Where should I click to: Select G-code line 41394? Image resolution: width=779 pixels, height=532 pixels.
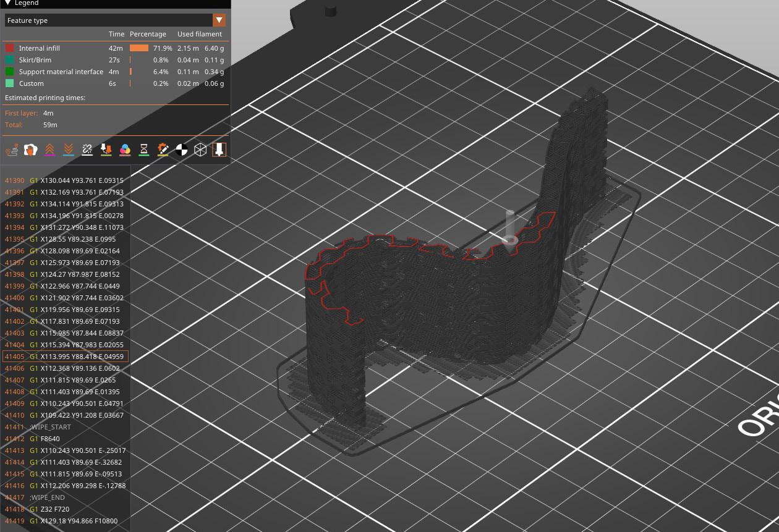coord(65,227)
